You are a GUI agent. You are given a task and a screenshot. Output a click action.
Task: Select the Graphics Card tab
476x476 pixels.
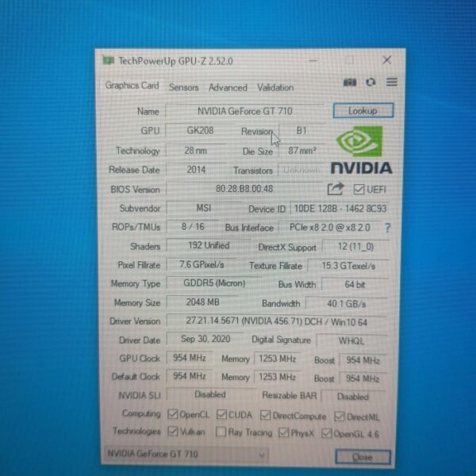pyautogui.click(x=132, y=86)
